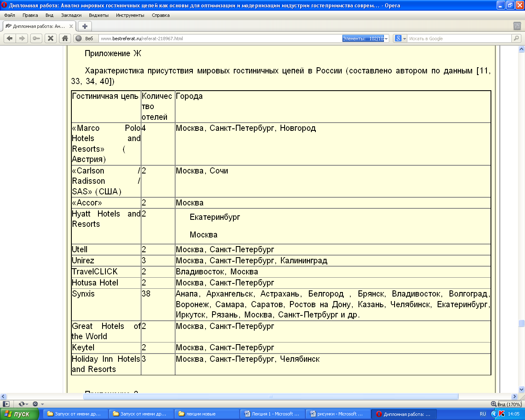This screenshot has height=420, width=525.
Task: Click the Приложение Ж heading text
Action: pyautogui.click(x=113, y=53)
